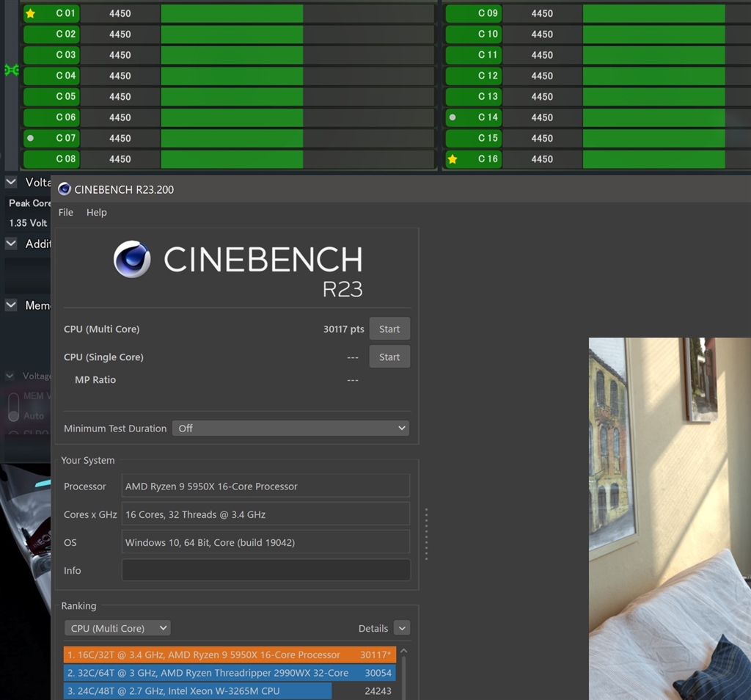Image resolution: width=751 pixels, height=700 pixels.
Task: Click the green scissors icon on the left edge
Action: click(10, 70)
